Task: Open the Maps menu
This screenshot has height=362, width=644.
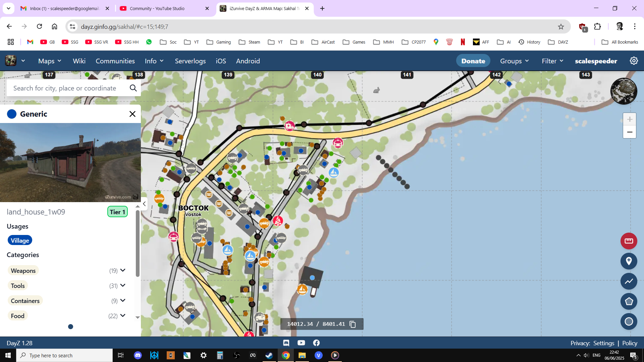Action: [x=50, y=61]
